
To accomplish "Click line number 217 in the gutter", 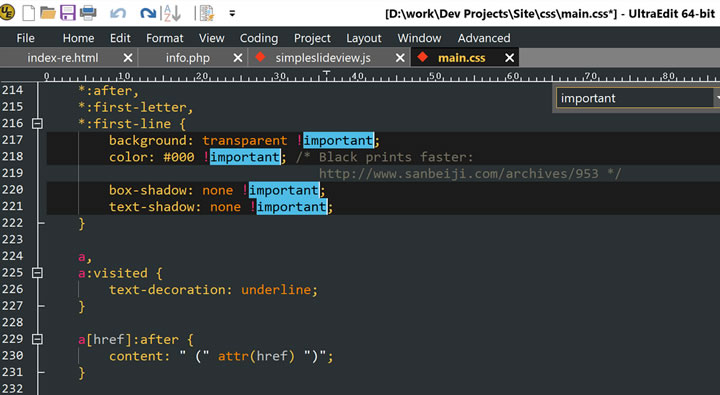I will [x=12, y=140].
